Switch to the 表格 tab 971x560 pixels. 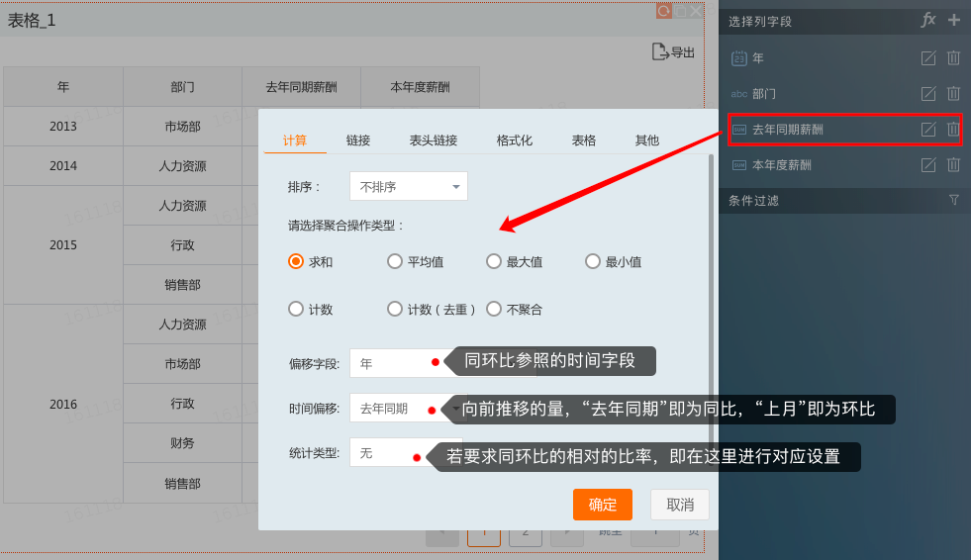point(583,140)
